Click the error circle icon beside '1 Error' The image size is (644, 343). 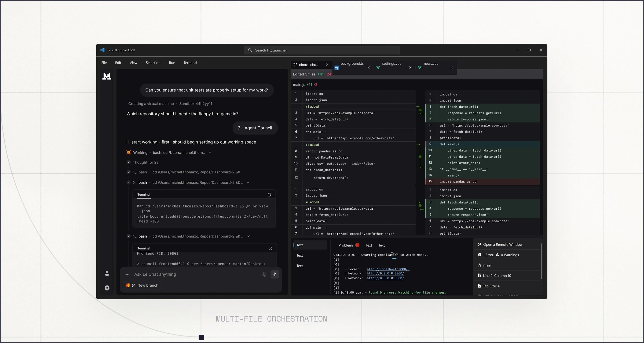pos(480,255)
